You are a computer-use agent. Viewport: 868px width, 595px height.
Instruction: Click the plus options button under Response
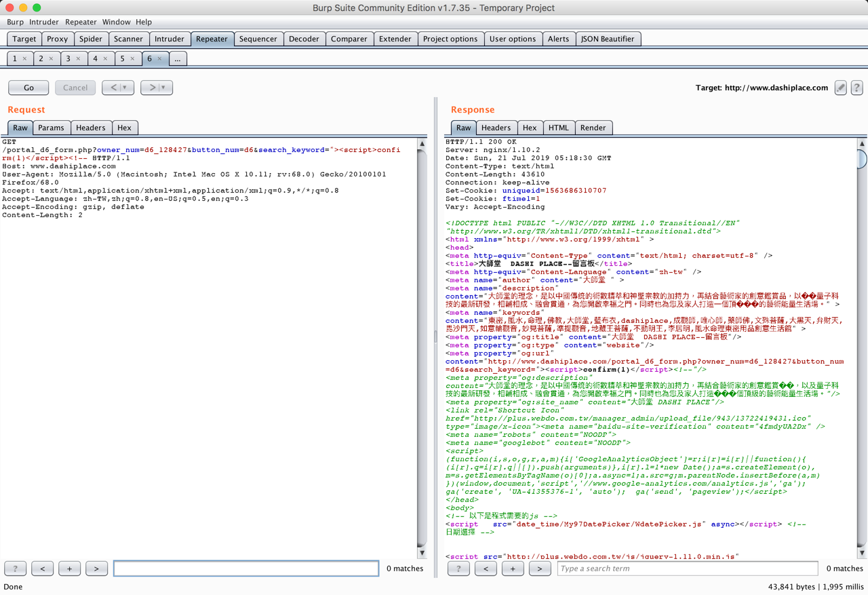[513, 569]
